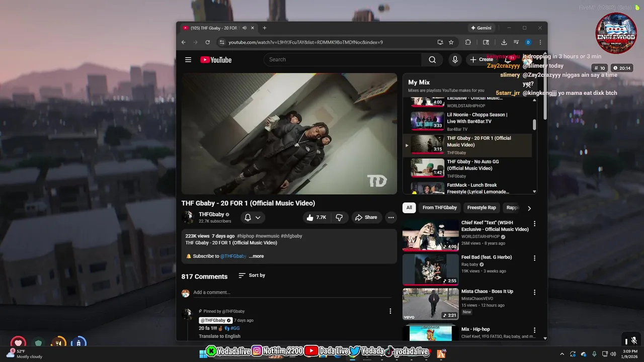Open the THFGbaby channel name link

tap(211, 214)
